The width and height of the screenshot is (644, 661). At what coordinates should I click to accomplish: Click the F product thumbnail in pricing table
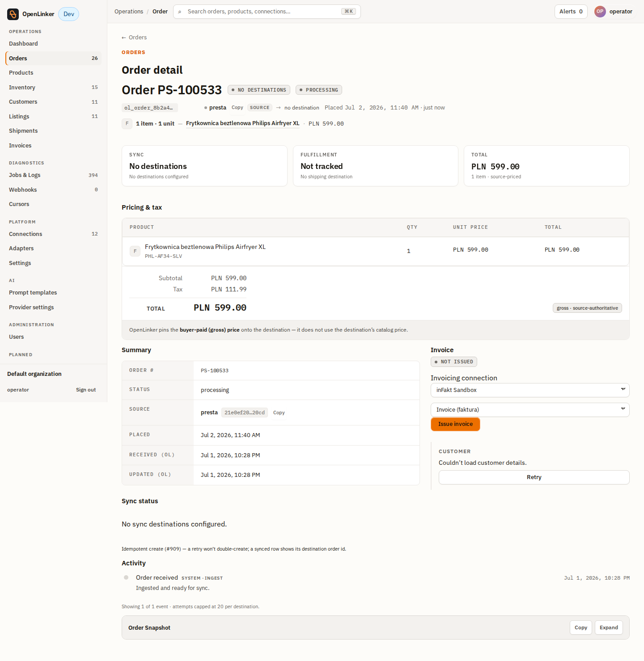pos(135,251)
